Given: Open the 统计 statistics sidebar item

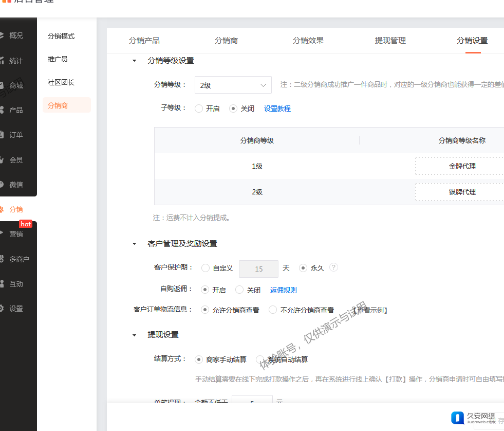Looking at the screenshot, I should (x=15, y=61).
